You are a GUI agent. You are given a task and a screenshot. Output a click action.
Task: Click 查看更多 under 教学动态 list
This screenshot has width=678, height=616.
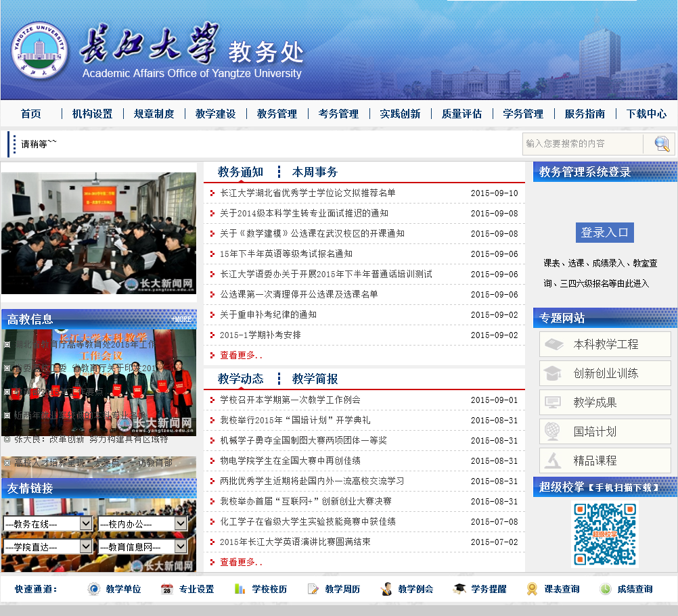pyautogui.click(x=241, y=562)
